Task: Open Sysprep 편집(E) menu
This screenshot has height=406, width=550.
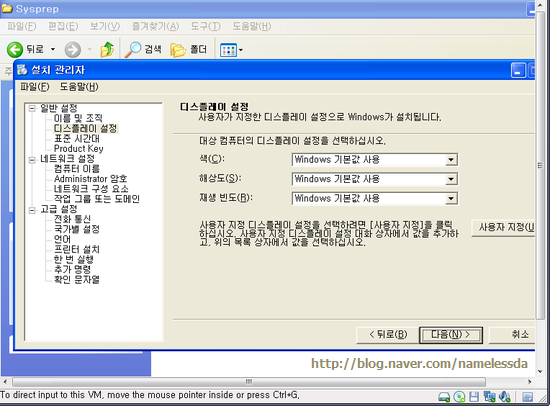Action: click(63, 26)
